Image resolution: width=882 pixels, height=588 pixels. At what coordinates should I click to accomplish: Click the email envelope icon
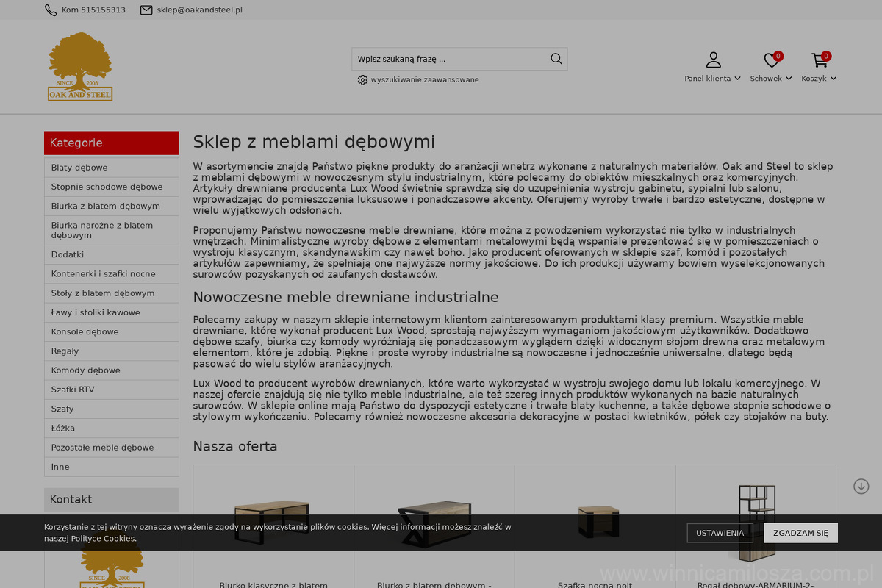(146, 10)
